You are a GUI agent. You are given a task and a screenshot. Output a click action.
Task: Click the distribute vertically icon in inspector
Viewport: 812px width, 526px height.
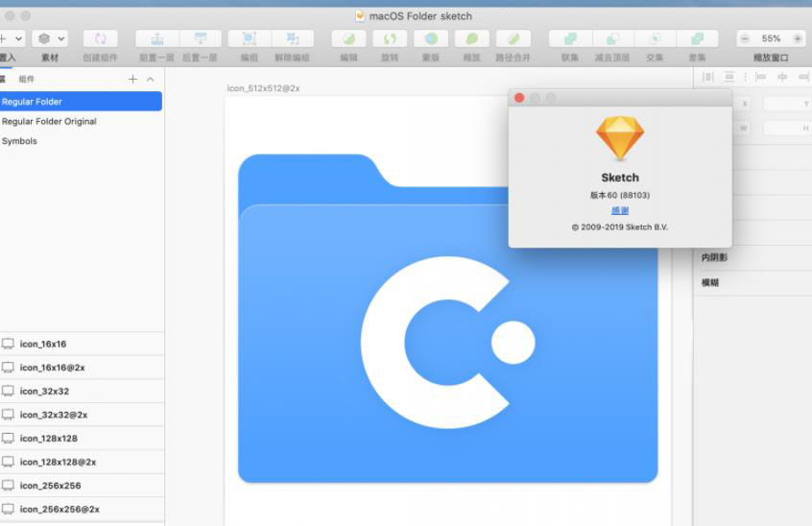click(x=729, y=77)
